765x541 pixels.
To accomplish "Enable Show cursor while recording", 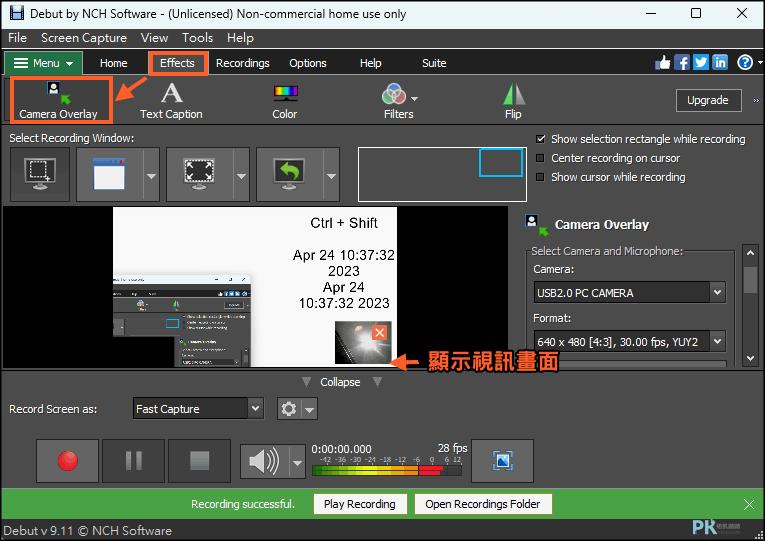I will click(x=540, y=177).
